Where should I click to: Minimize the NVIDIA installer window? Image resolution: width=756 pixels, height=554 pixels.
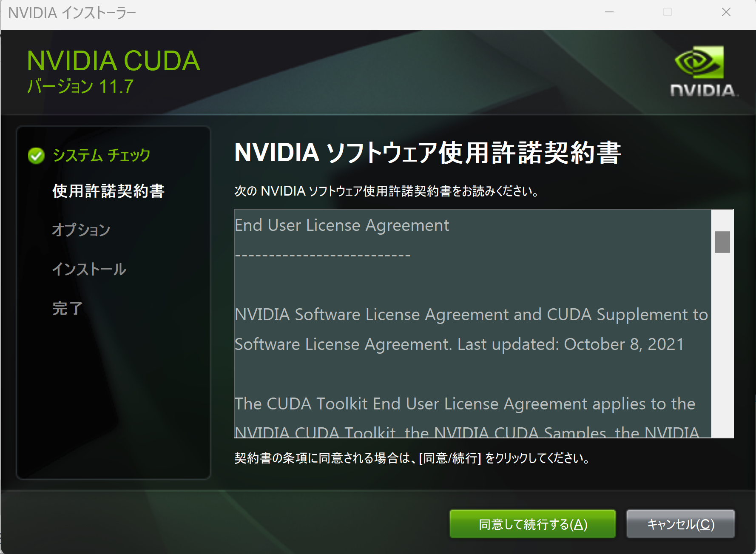tap(609, 12)
